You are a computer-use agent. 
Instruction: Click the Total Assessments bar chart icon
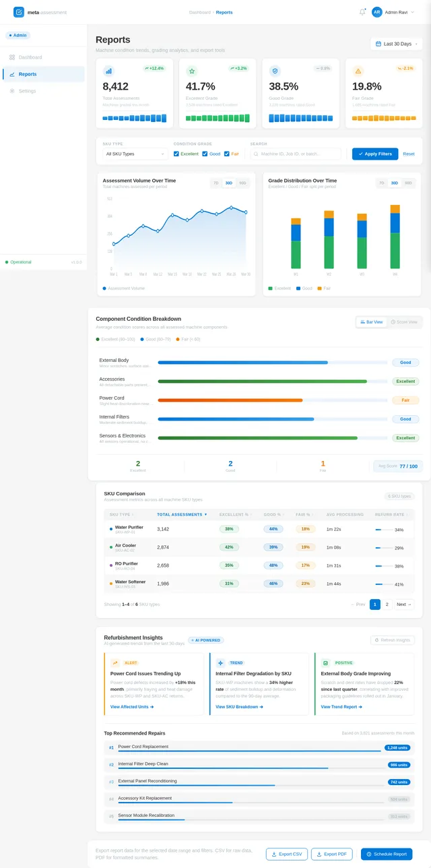point(108,71)
